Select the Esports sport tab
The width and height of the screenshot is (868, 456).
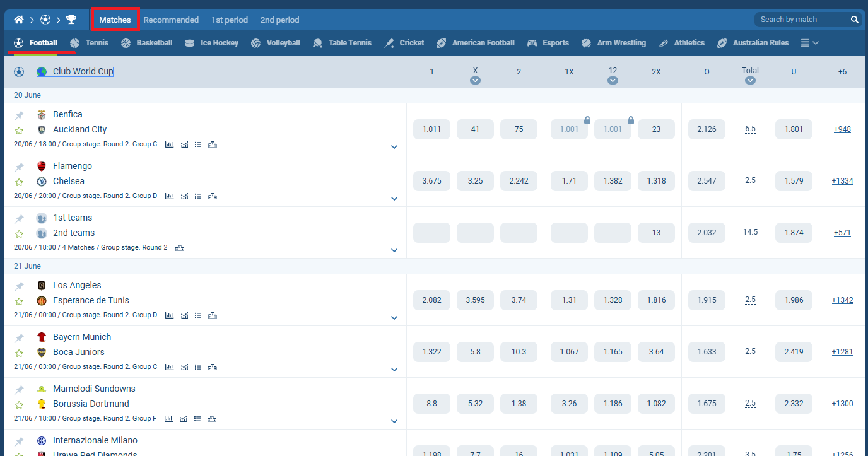[548, 43]
